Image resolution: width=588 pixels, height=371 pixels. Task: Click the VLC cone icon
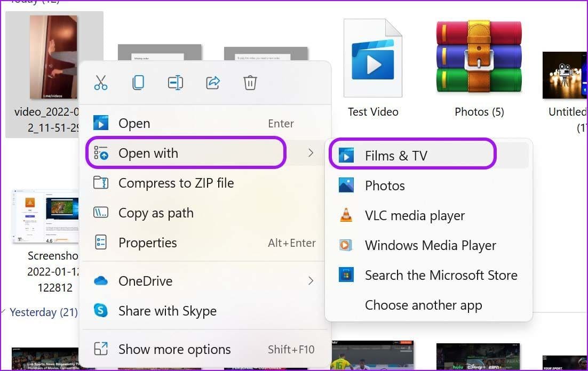point(346,215)
